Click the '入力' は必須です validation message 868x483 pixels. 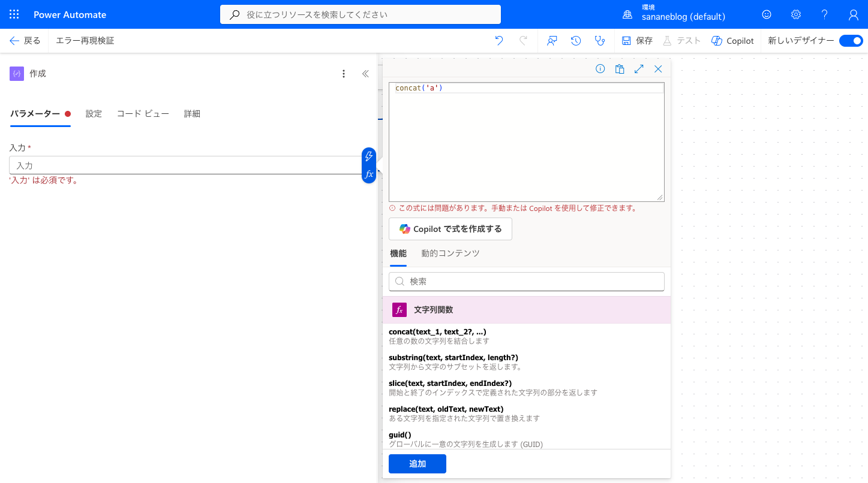point(44,180)
